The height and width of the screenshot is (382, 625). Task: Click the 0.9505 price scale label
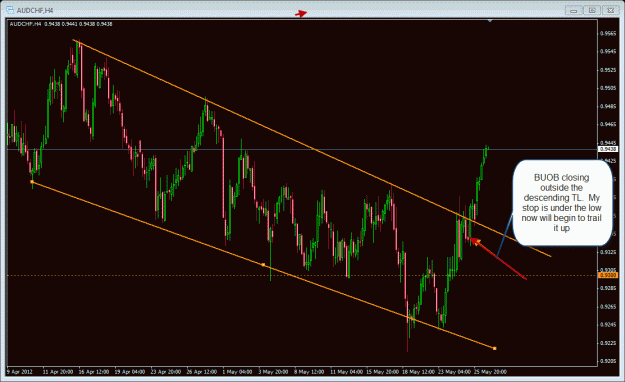tap(608, 88)
